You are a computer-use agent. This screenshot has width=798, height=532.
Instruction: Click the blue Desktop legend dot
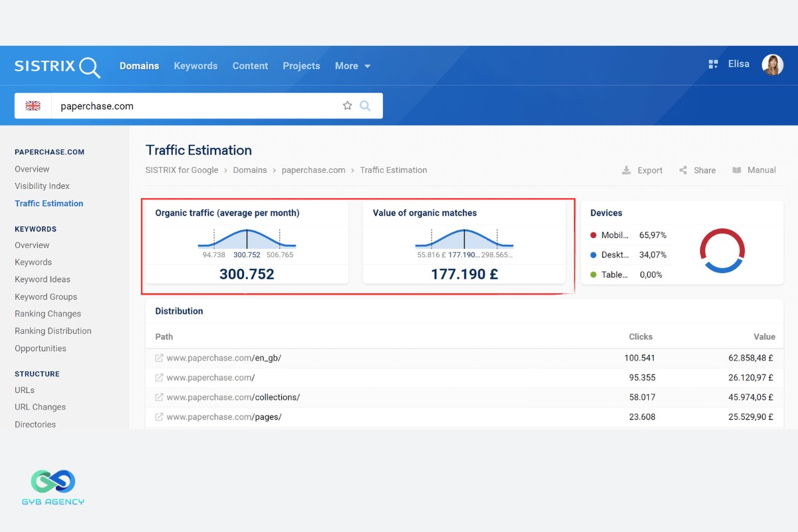point(593,255)
